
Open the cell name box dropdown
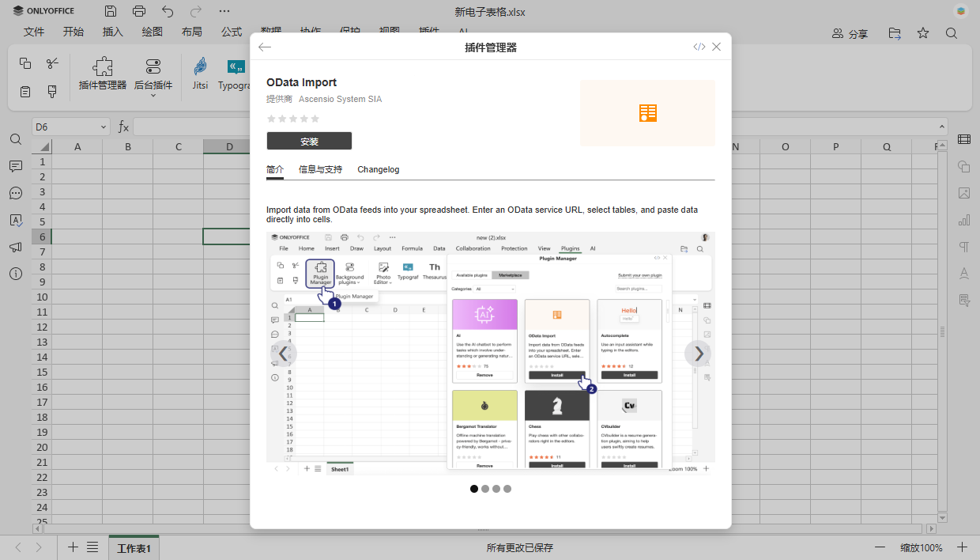tap(104, 126)
